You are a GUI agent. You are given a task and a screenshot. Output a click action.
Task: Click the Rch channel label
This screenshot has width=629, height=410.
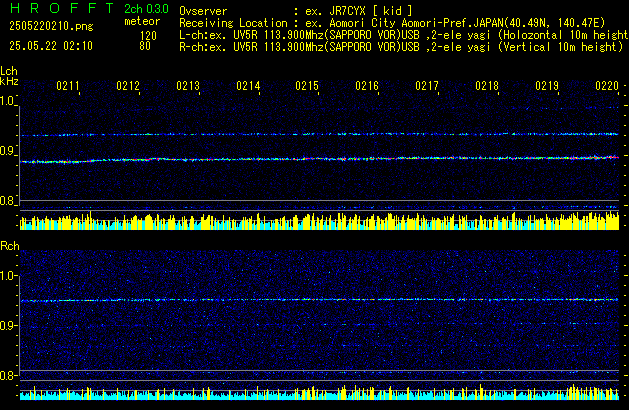[10, 246]
